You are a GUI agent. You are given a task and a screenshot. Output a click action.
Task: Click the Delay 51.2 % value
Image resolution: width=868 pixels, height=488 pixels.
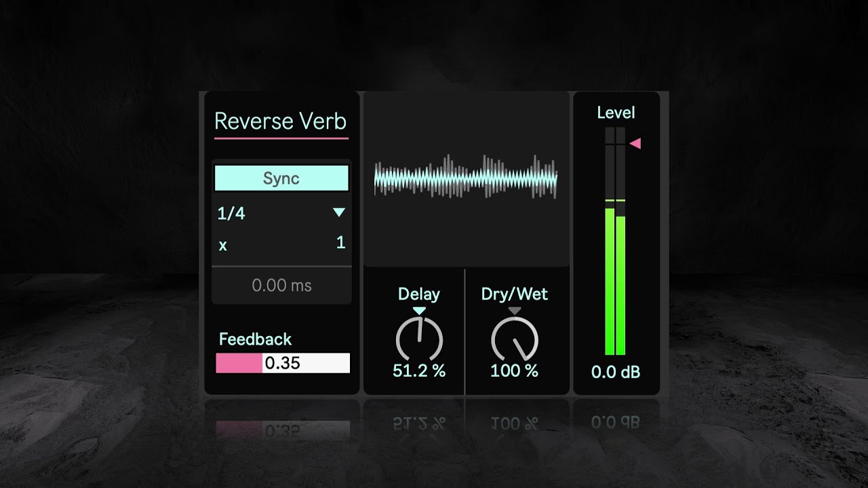coord(419,371)
